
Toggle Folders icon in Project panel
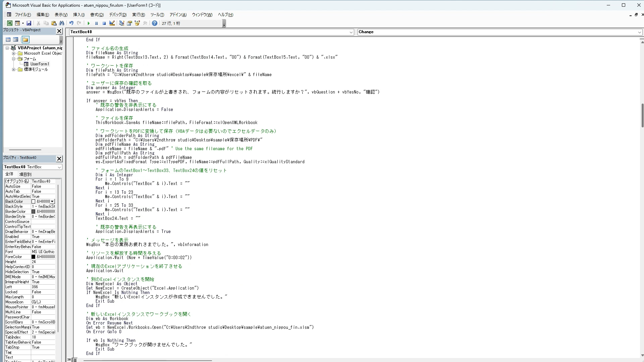25,40
